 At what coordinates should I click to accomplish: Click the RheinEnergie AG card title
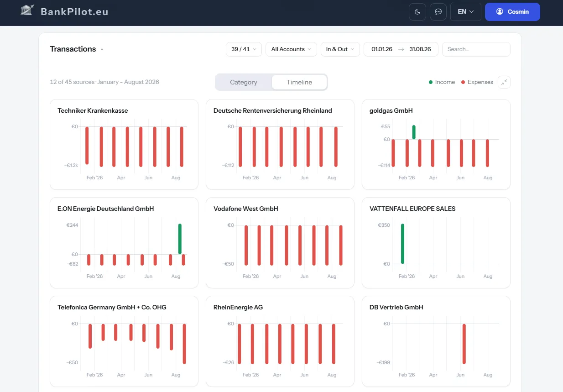238,307
